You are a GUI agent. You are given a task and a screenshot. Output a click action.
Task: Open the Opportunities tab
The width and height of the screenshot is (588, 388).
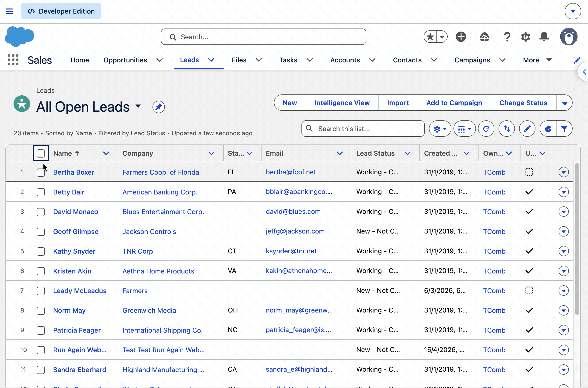tap(125, 60)
